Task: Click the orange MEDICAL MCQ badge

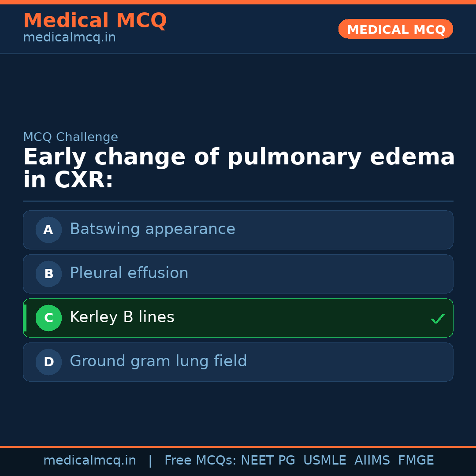Action: (396, 30)
